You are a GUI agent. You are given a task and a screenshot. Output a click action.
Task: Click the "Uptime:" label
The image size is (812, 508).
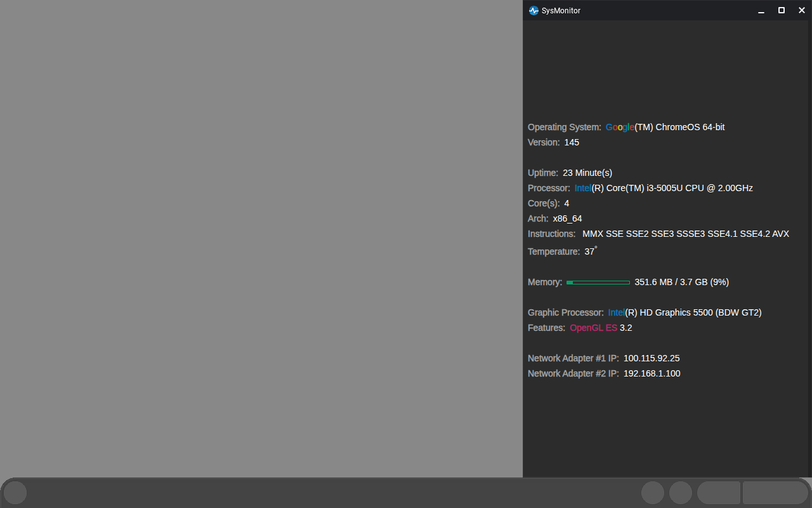[543, 173]
